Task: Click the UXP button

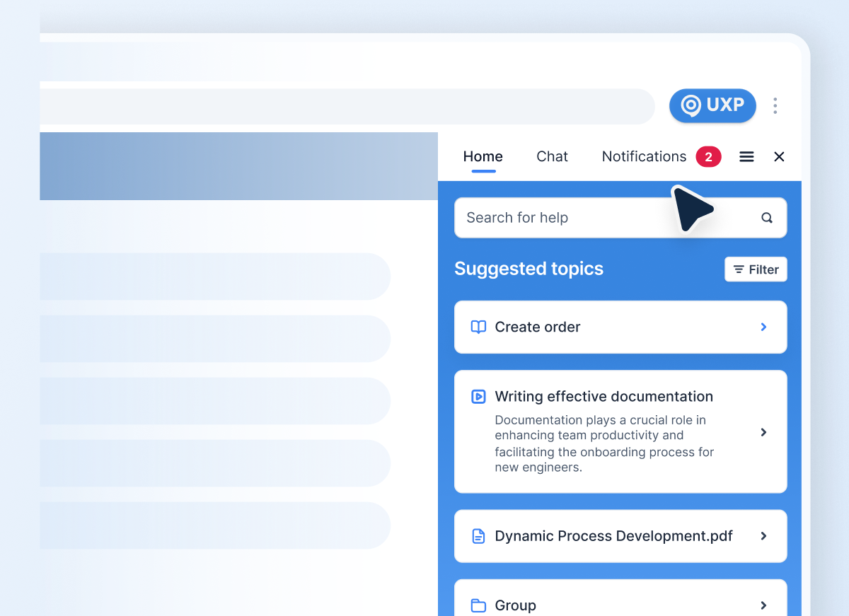Action: pos(712,105)
